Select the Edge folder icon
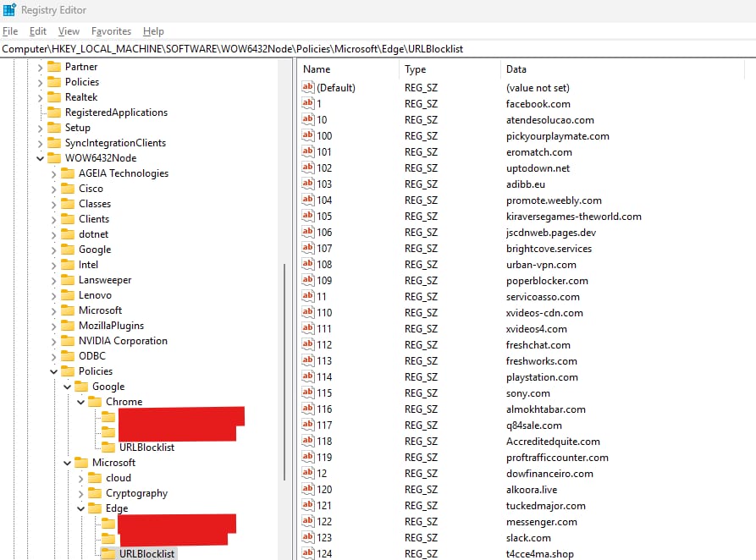This screenshot has height=560, width=756. (x=95, y=508)
